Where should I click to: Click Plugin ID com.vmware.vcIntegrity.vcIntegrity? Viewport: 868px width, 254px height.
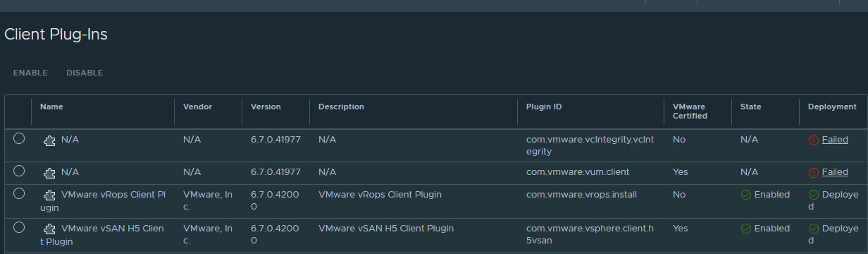click(x=590, y=145)
